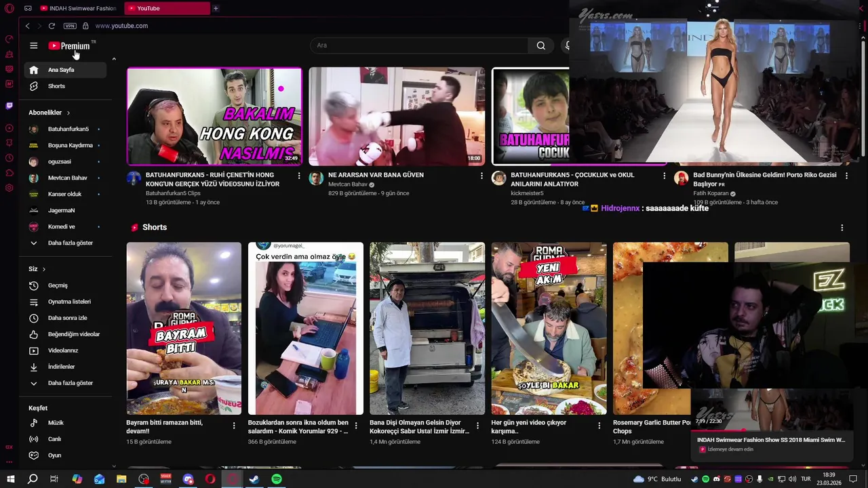Open Opera sidebar settings gear

[x=9, y=188]
